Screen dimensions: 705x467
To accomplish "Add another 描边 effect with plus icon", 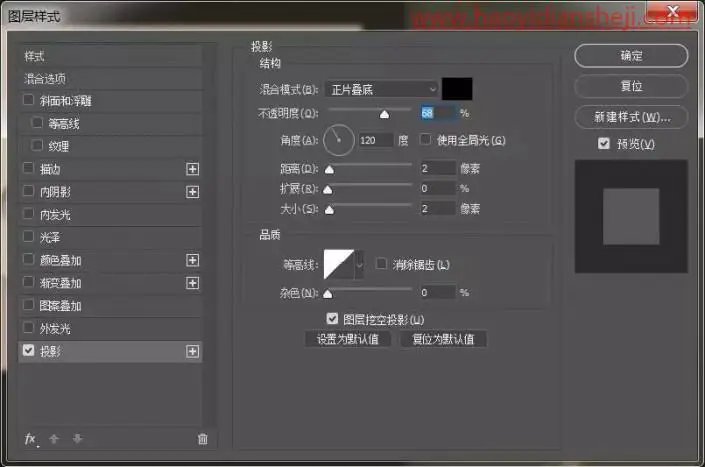I will 192,169.
